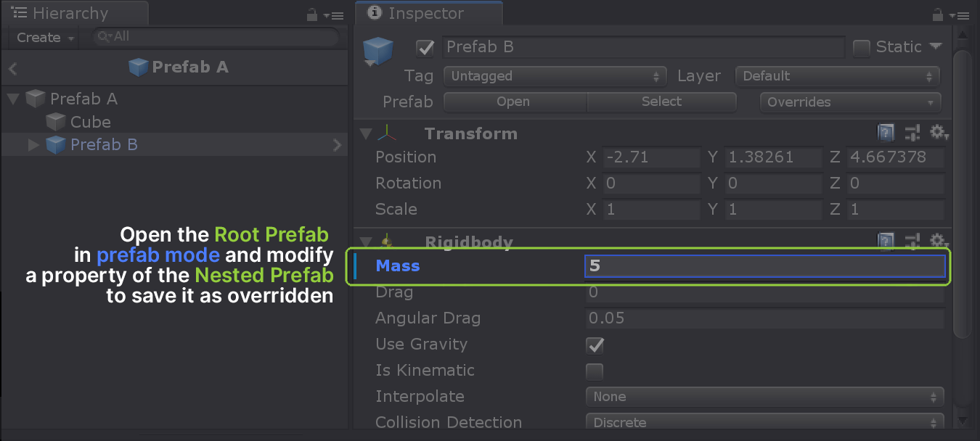
Task: Switch to the Hierarchy tab
Action: click(73, 12)
